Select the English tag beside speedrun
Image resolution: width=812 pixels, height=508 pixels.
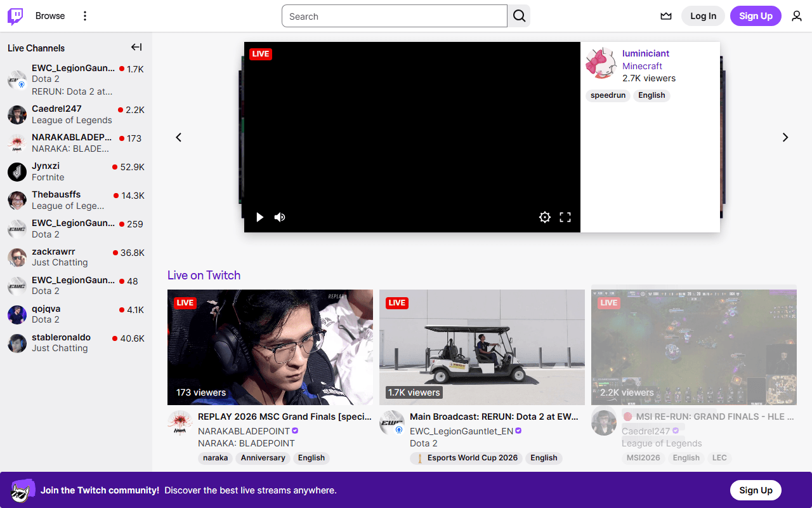tap(652, 95)
